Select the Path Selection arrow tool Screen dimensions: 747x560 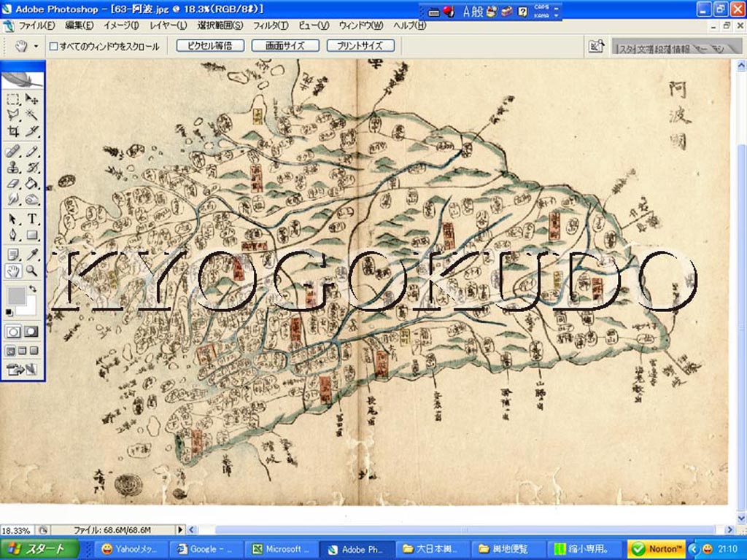13,219
